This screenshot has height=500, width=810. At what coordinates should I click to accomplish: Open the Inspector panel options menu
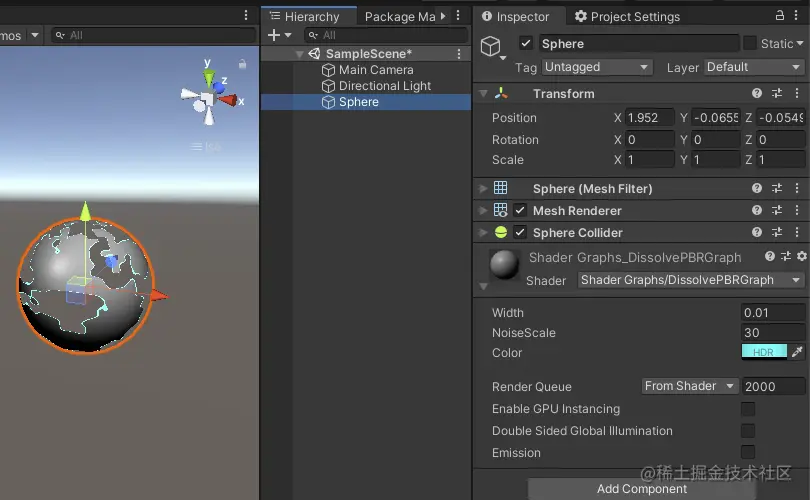tap(796, 15)
